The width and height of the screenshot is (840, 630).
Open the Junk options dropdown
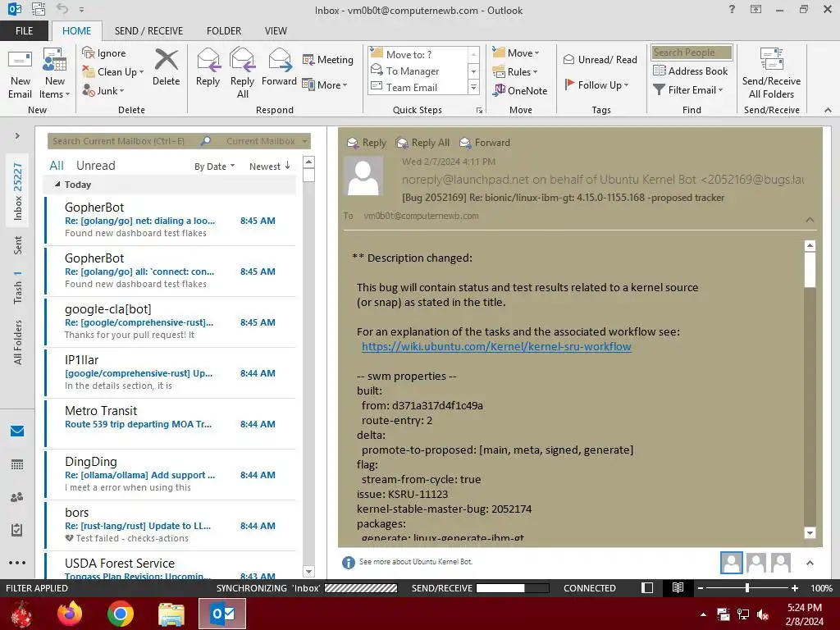pyautogui.click(x=103, y=90)
